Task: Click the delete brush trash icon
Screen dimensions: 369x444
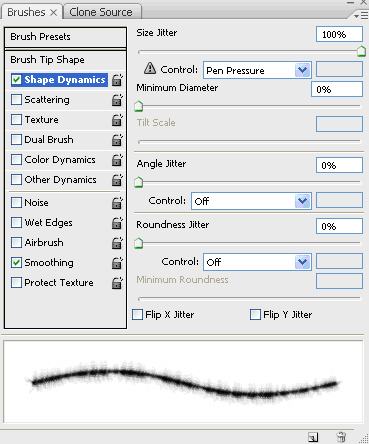Action: (341, 437)
